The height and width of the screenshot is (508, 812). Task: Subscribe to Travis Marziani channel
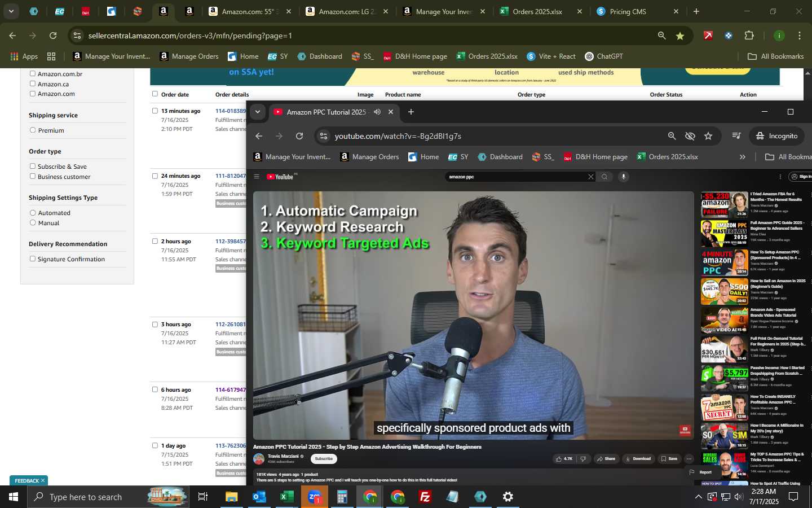click(x=324, y=459)
